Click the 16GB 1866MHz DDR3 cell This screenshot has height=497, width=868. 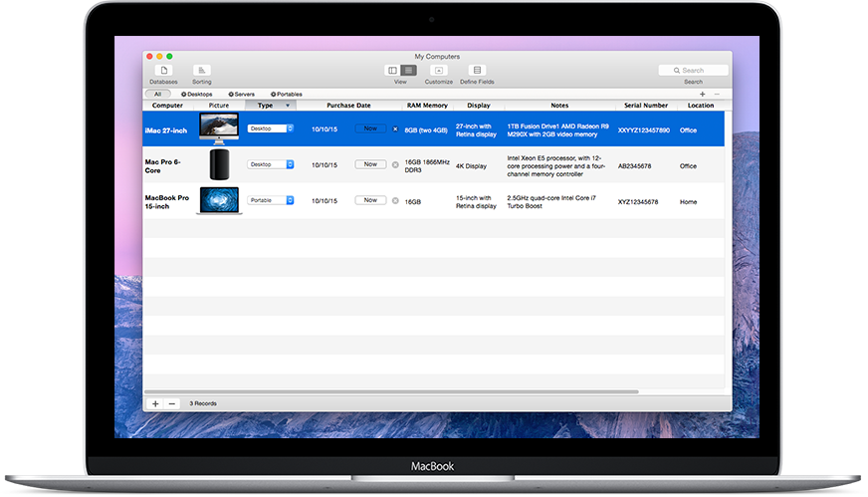coord(427,166)
